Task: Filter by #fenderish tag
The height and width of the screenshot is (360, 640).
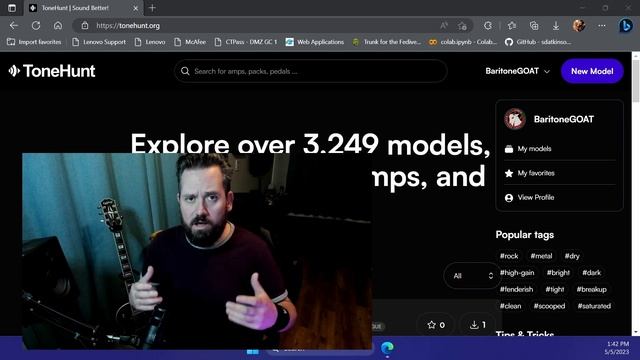Action: [x=516, y=289]
